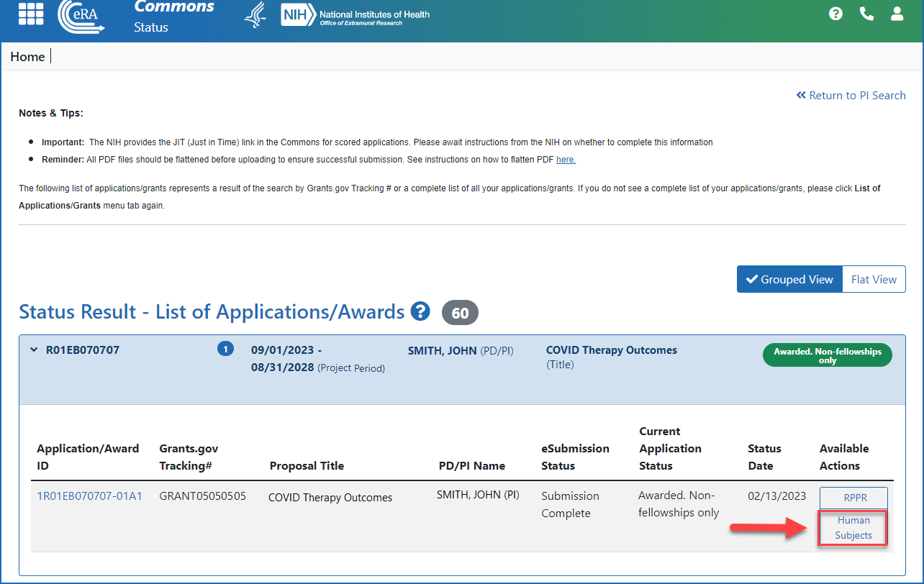The height and width of the screenshot is (584, 924).
Task: Click the RPPR action button
Action: pos(853,498)
